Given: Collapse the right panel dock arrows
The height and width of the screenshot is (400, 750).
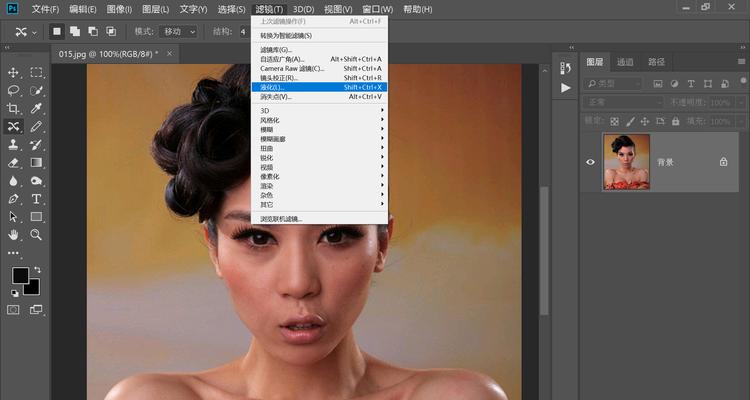Looking at the screenshot, I should coord(743,48).
